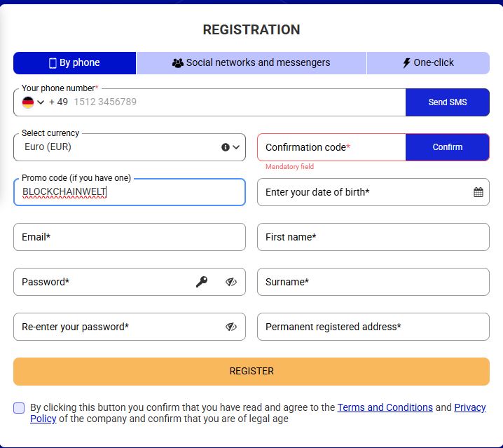Check the terms agreement checkbox

tap(19, 408)
